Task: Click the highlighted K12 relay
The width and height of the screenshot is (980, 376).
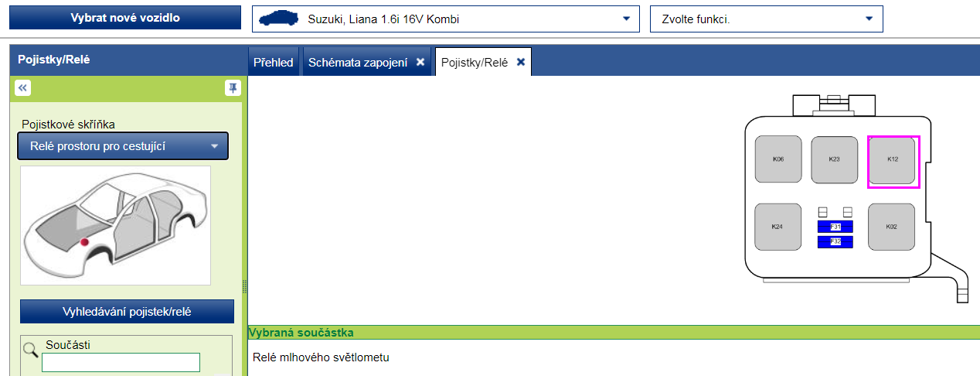Action: tap(893, 160)
